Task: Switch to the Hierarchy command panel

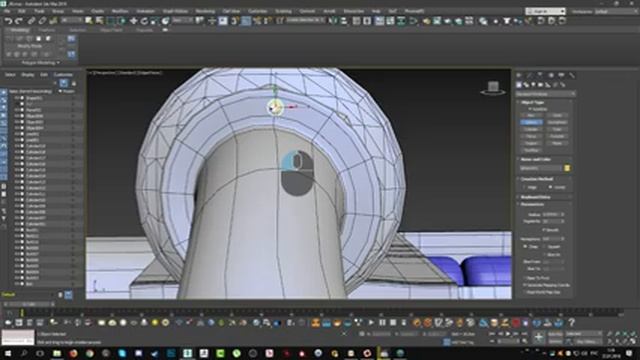Action: tap(540, 76)
